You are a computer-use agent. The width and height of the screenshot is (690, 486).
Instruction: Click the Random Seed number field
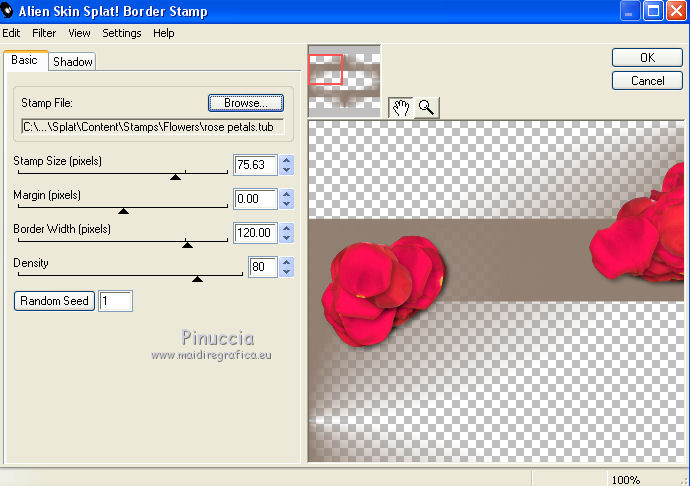click(x=115, y=301)
